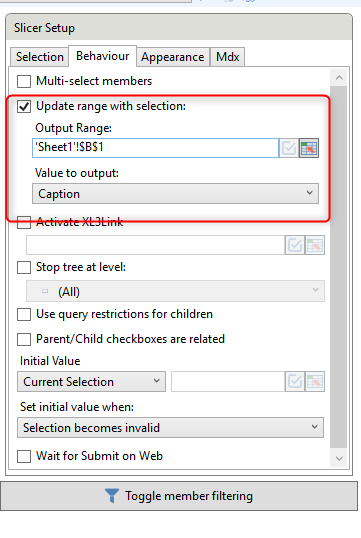361x538 pixels.
Task: Select the Behaviour tab
Action: tap(103, 56)
